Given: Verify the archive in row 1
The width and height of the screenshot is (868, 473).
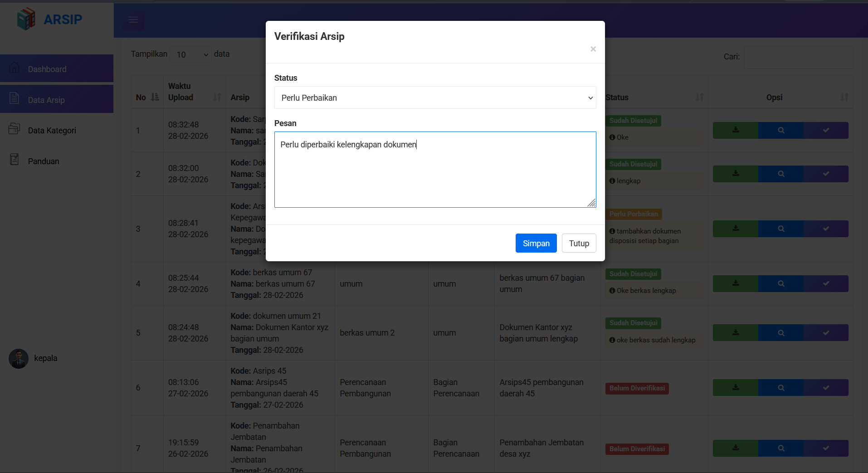Looking at the screenshot, I should pos(826,130).
